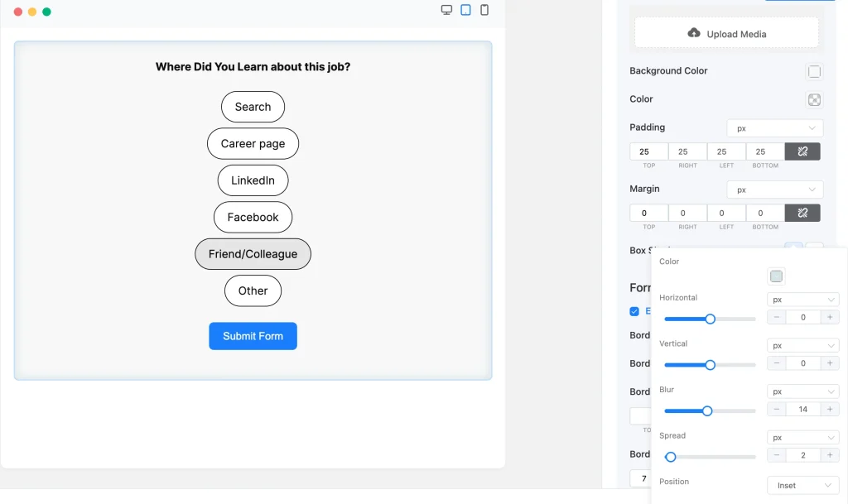848x504 pixels.
Task: Select the LinkedIn answer option
Action: click(253, 180)
